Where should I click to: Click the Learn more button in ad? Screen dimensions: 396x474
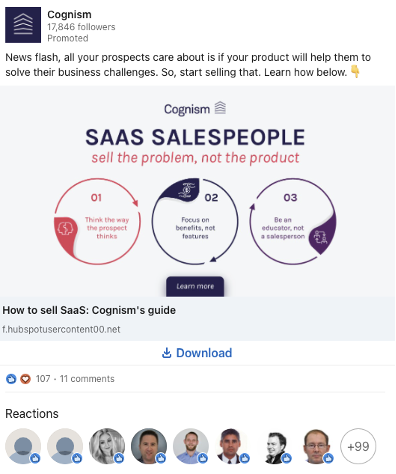(x=195, y=286)
